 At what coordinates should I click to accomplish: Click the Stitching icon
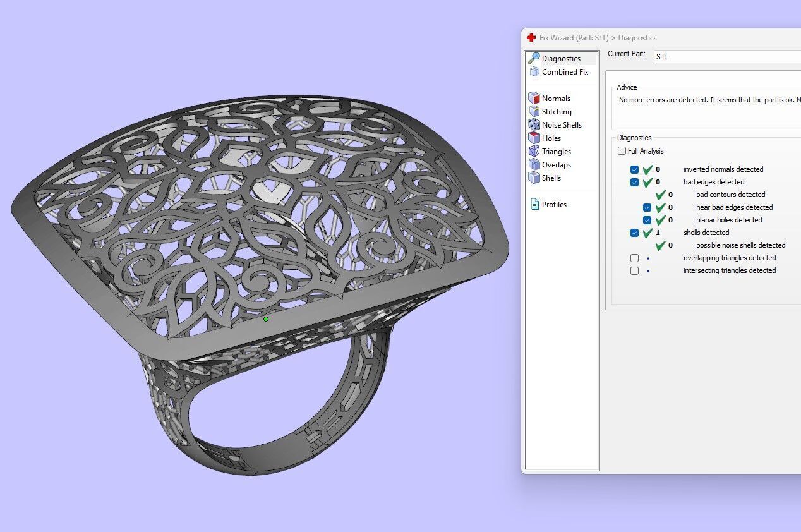[534, 112]
